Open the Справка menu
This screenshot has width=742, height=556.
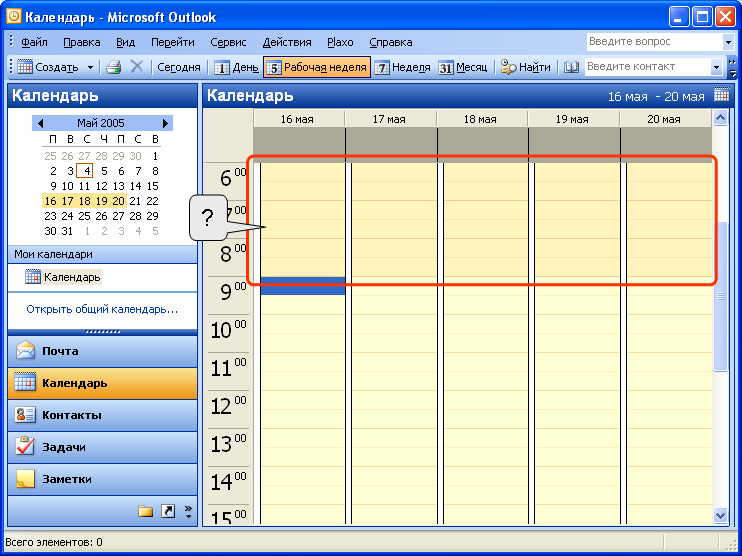coord(391,42)
